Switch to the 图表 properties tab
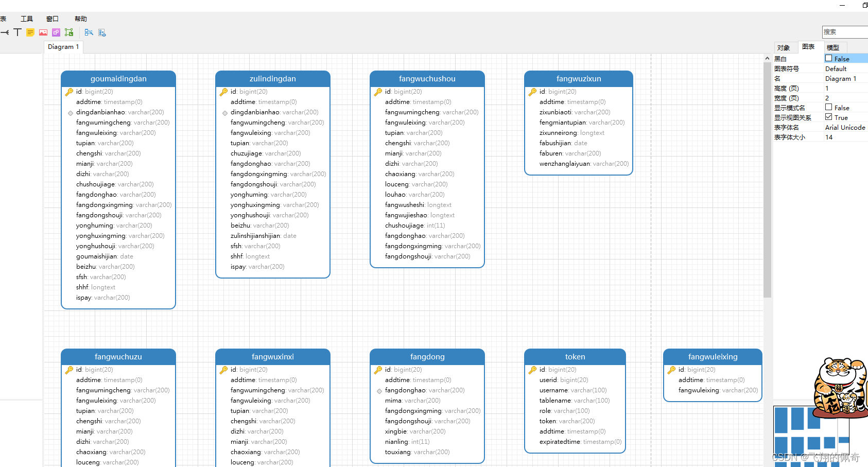Screen dimensions: 868x467 click(x=808, y=47)
